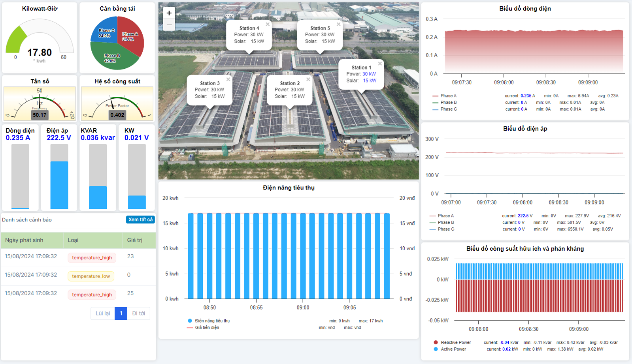The width and height of the screenshot is (632, 364).
Task: Toggle Active Power legend series
Action: pos(453,349)
